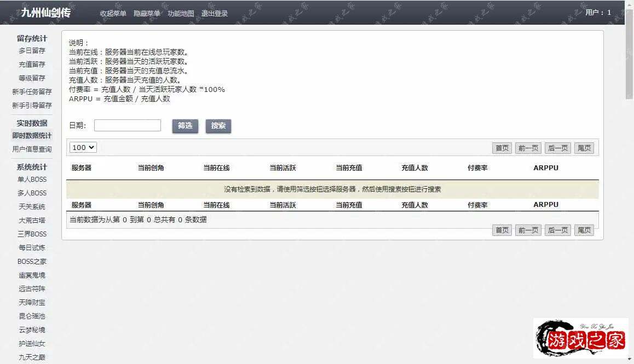The width and height of the screenshot is (634, 364).
Task: Click the 留存统计 section heading
Action: [32, 38]
